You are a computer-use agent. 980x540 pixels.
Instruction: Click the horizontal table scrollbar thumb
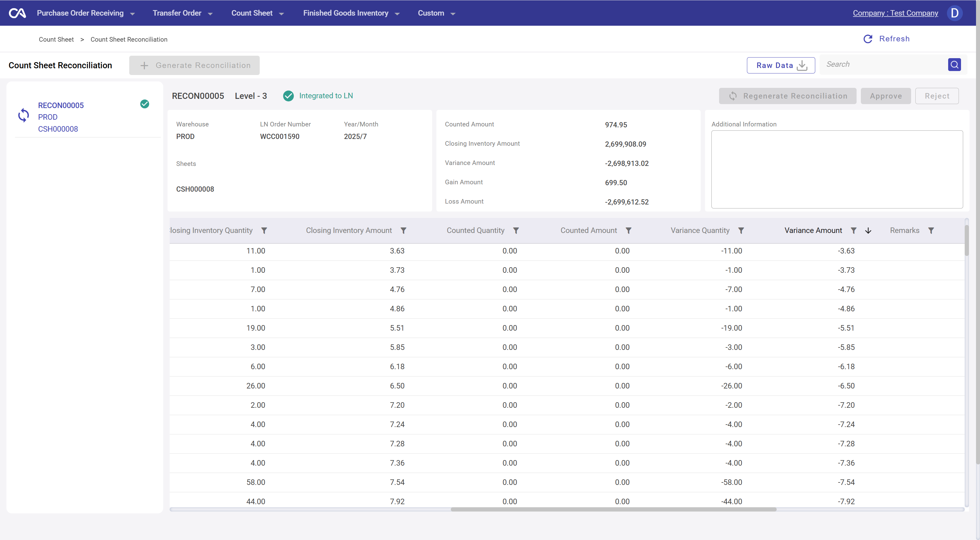point(613,510)
